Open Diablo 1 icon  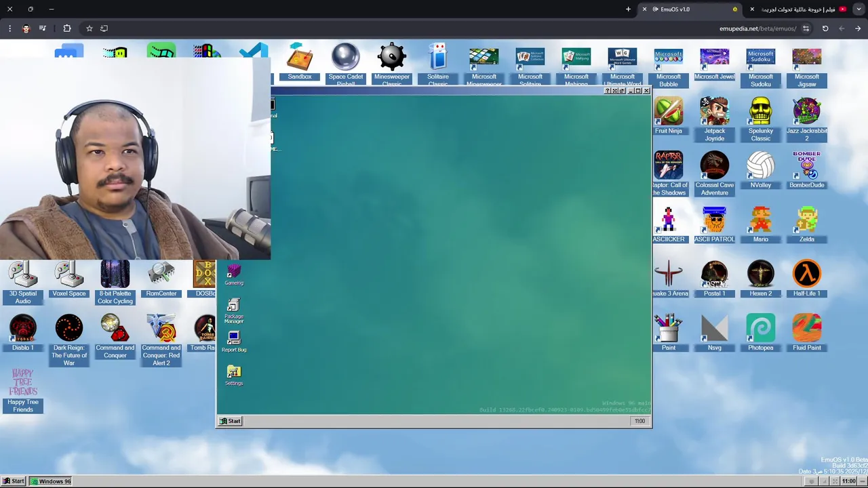23,333
